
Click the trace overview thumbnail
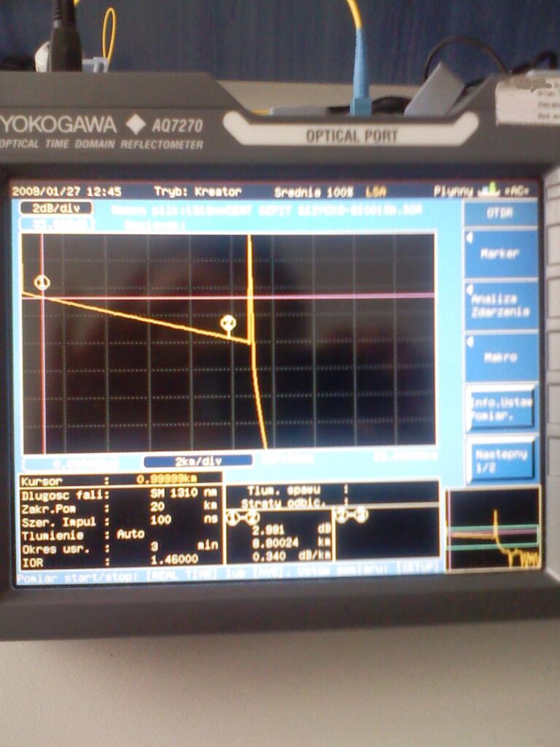[x=494, y=530]
